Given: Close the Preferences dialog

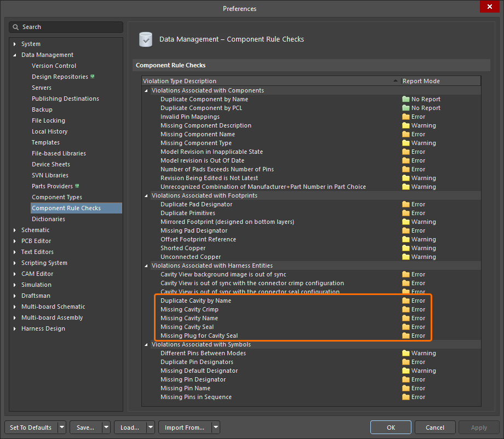Looking at the screenshot, I should point(490,7).
